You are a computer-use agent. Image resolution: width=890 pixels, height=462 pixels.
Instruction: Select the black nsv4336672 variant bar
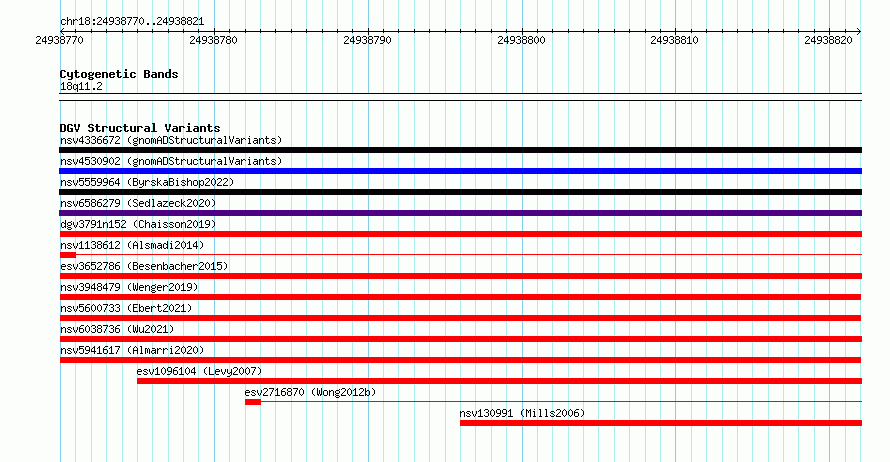460,150
